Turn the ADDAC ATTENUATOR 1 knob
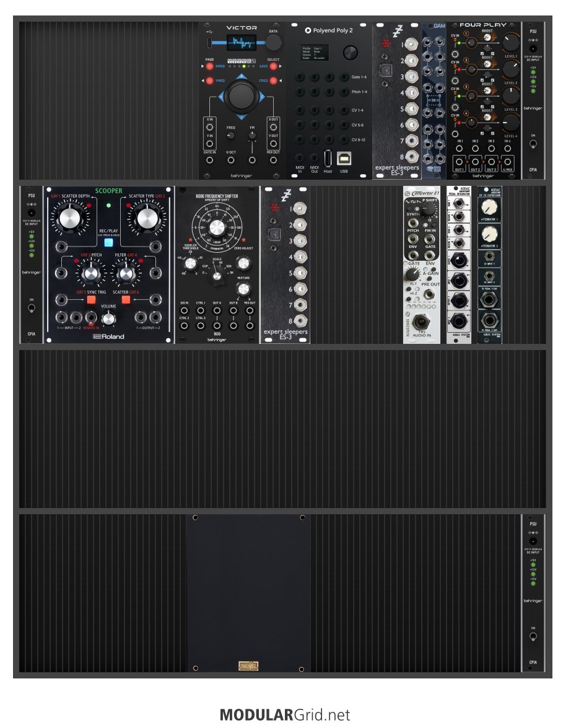Screen dimensions: 571x728 point(489,207)
